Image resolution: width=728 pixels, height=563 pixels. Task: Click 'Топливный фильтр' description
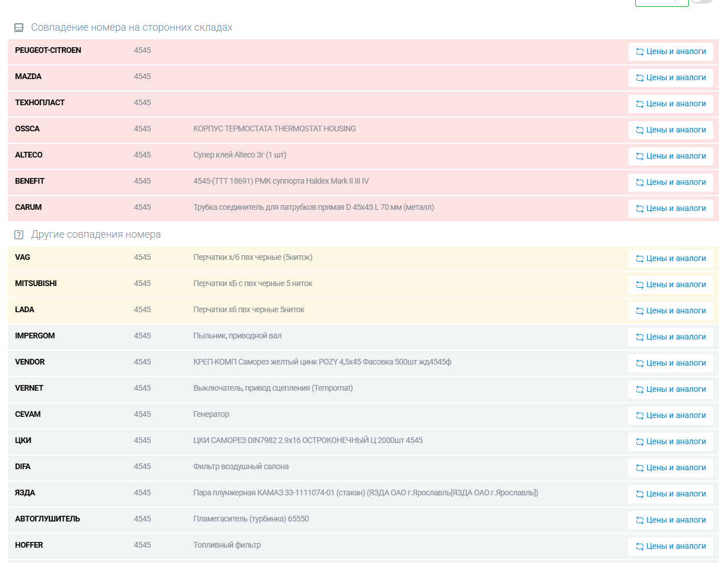click(227, 545)
